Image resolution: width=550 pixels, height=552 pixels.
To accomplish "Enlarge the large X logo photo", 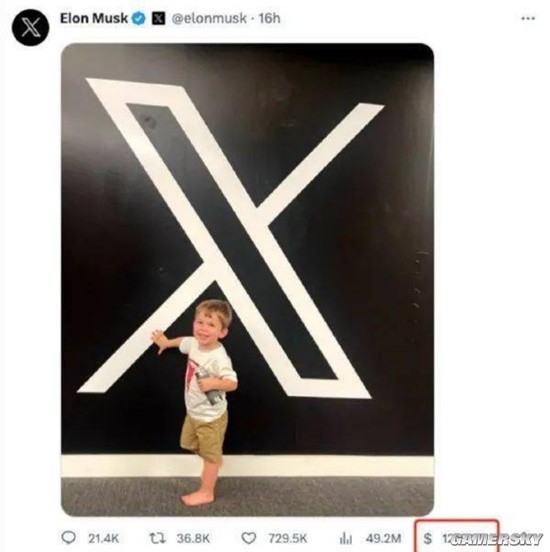I will tap(247, 280).
